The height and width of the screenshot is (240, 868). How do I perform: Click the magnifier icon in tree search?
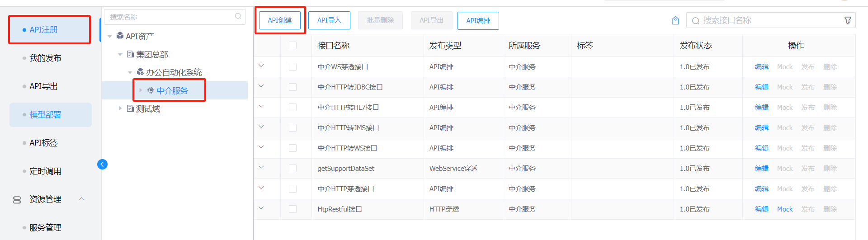pyautogui.click(x=238, y=17)
